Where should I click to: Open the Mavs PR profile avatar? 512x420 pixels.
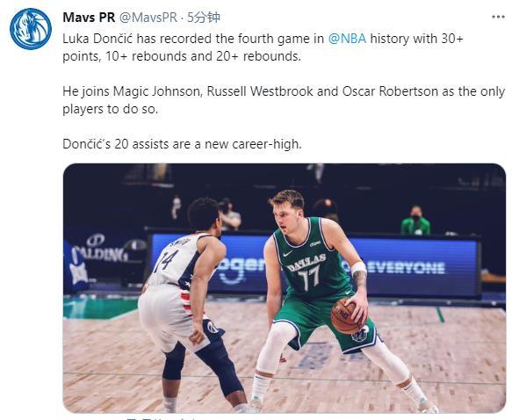coord(31,29)
